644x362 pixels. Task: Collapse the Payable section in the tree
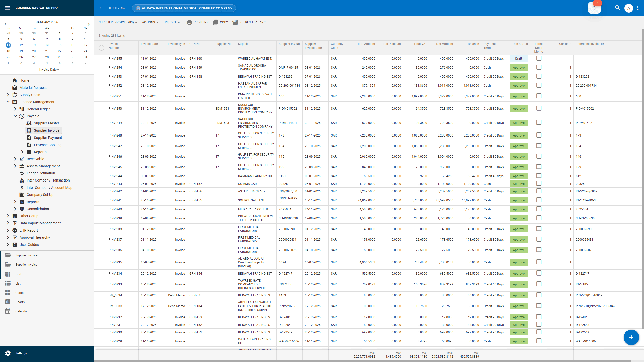pyautogui.click(x=15, y=116)
